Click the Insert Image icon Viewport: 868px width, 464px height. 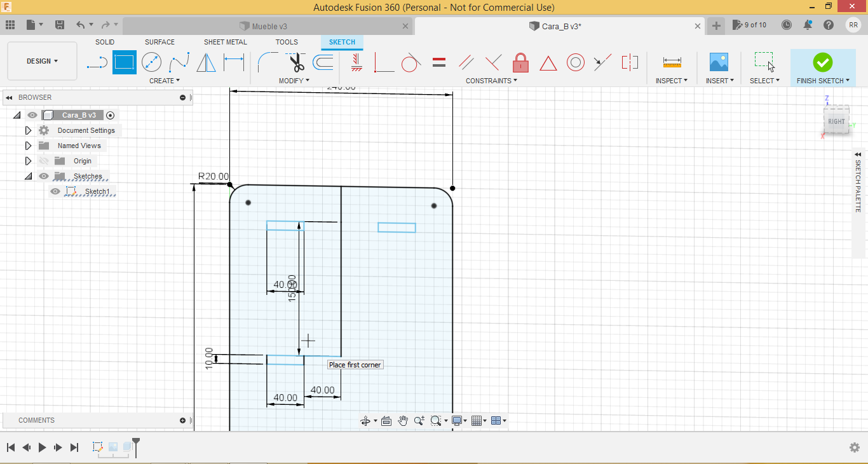[719, 62]
